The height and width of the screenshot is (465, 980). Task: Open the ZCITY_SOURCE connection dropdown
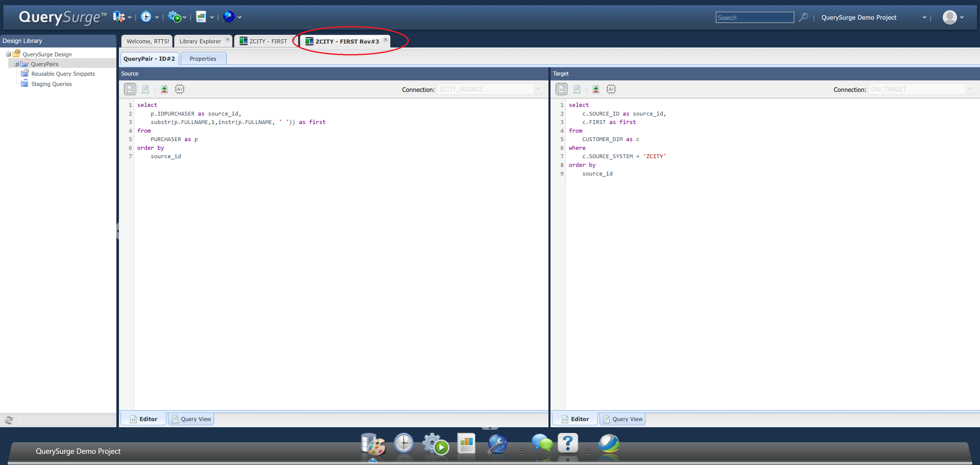click(538, 89)
